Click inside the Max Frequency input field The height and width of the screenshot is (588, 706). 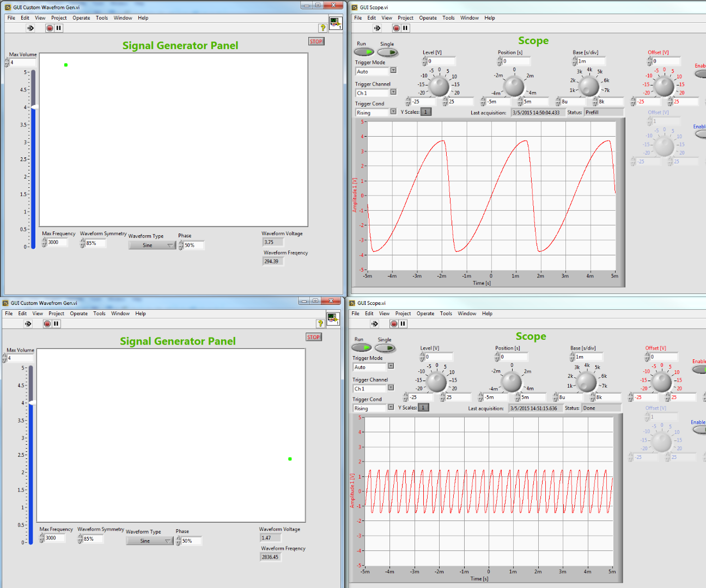pyautogui.click(x=56, y=242)
